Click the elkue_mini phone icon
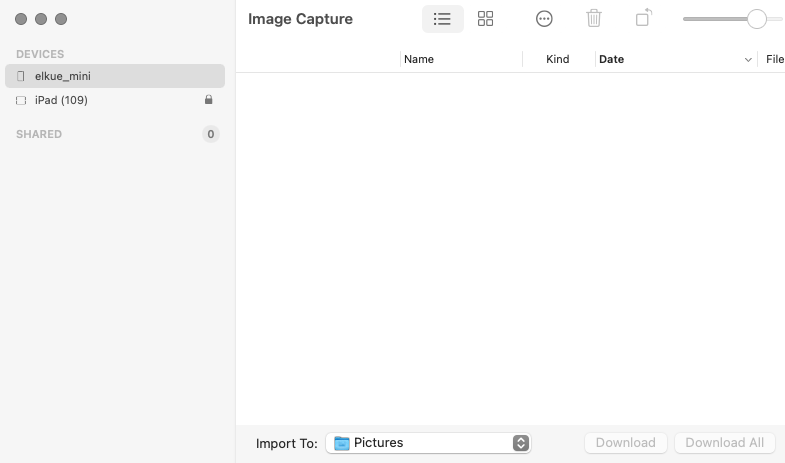This screenshot has width=785, height=463. [21, 76]
